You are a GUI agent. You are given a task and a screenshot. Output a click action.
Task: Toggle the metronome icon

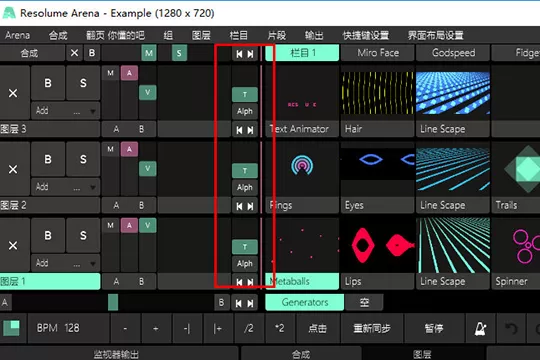click(x=480, y=328)
